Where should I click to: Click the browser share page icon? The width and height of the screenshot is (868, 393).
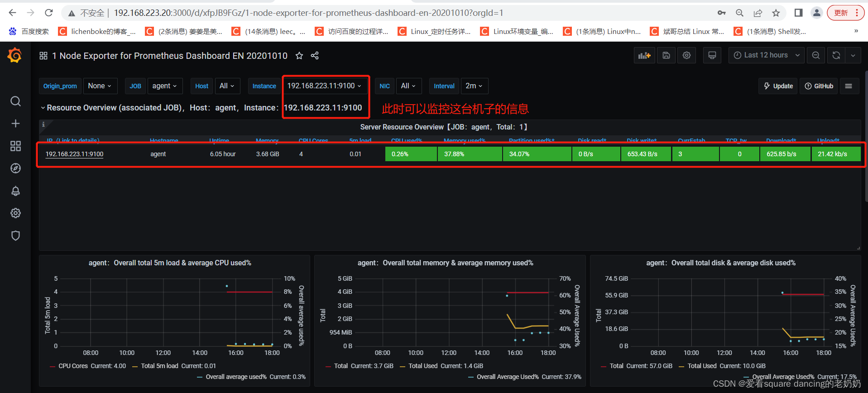pyautogui.click(x=758, y=13)
